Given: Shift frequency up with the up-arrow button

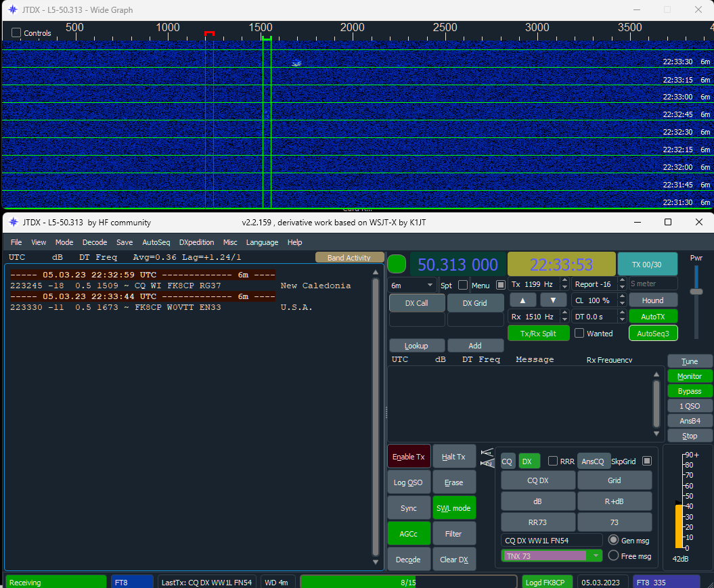Looking at the screenshot, I should 522,300.
